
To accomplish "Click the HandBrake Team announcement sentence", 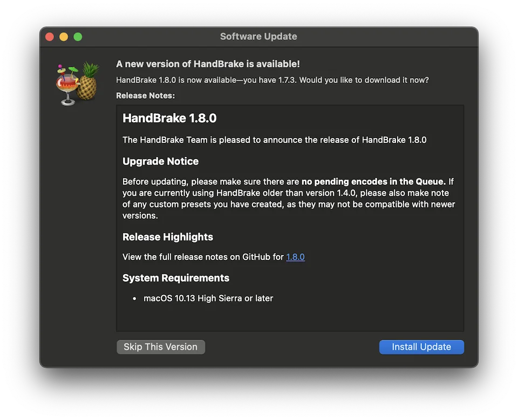I will click(274, 140).
